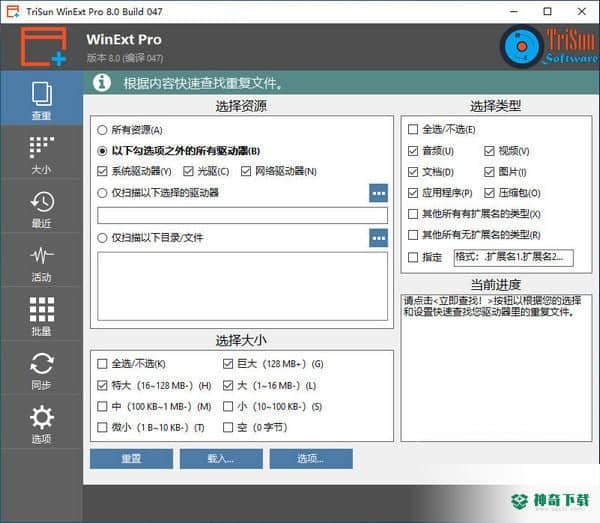The width and height of the screenshot is (600, 523).
Task: Enable 其他所有无扩展名的类型(R) checkbox
Action: tap(413, 235)
